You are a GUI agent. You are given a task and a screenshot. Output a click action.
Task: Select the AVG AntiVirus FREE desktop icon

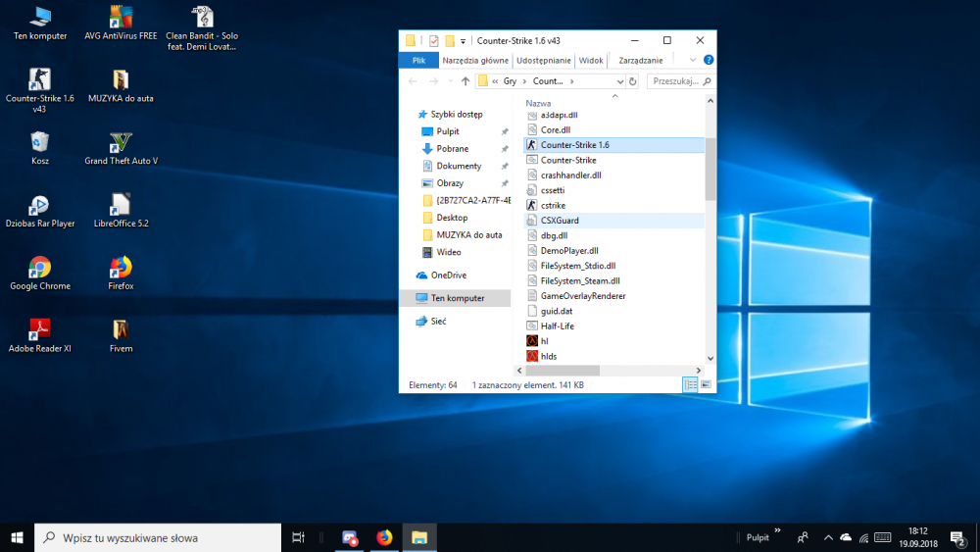click(x=121, y=18)
